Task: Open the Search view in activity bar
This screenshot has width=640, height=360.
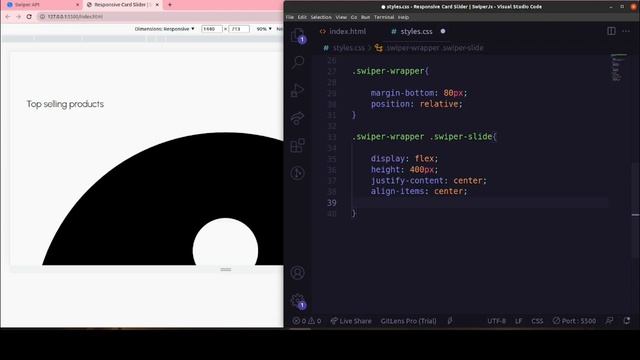Action: [298, 62]
